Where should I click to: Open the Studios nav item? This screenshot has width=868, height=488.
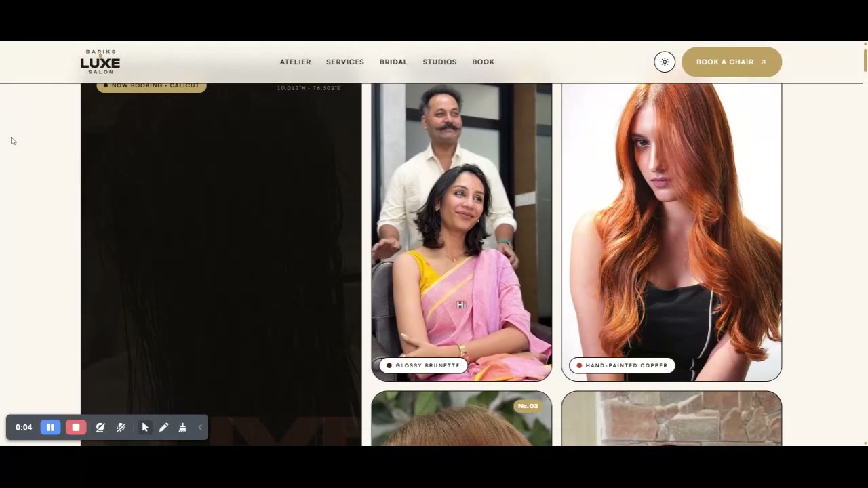pos(439,62)
